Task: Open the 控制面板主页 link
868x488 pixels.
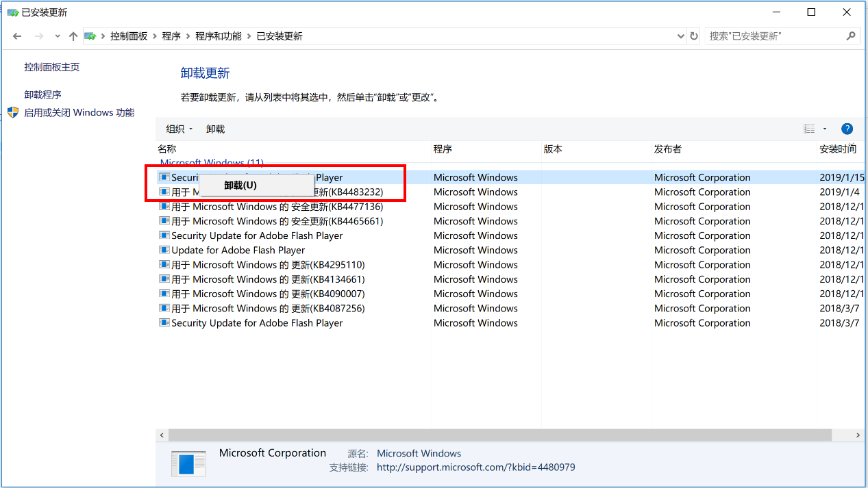Action: click(52, 67)
